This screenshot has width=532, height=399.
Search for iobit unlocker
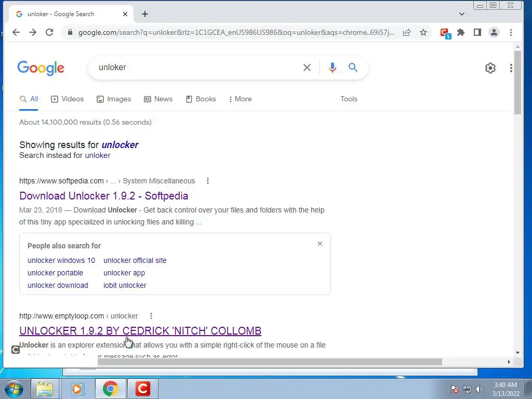[125, 286]
